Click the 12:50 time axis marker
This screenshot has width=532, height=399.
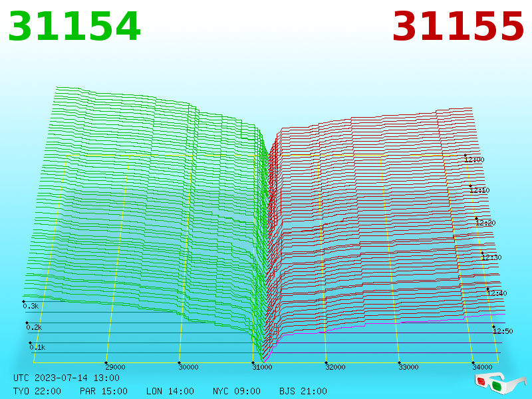[503, 331]
